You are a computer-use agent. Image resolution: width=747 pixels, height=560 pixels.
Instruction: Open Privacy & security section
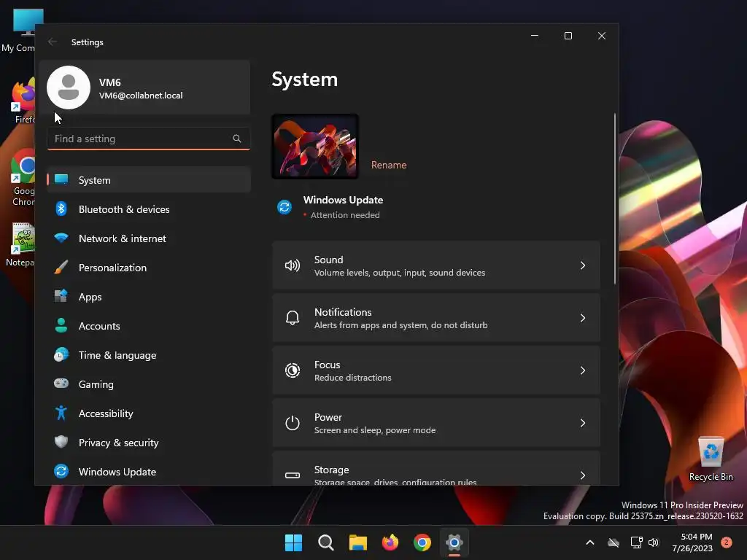pos(149,443)
